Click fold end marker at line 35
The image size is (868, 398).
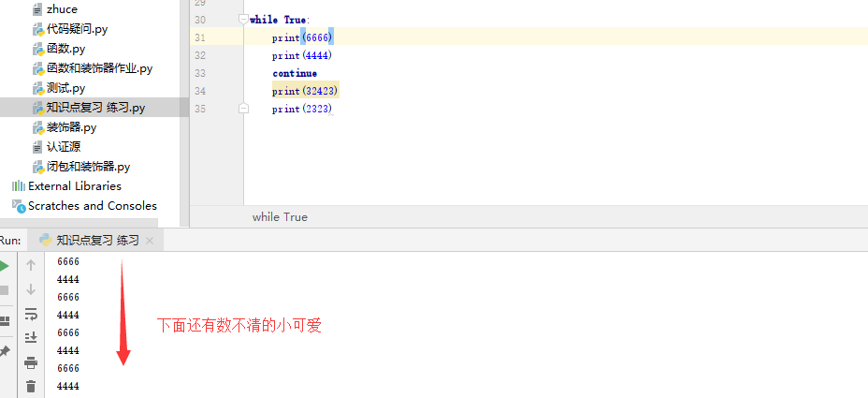point(243,108)
